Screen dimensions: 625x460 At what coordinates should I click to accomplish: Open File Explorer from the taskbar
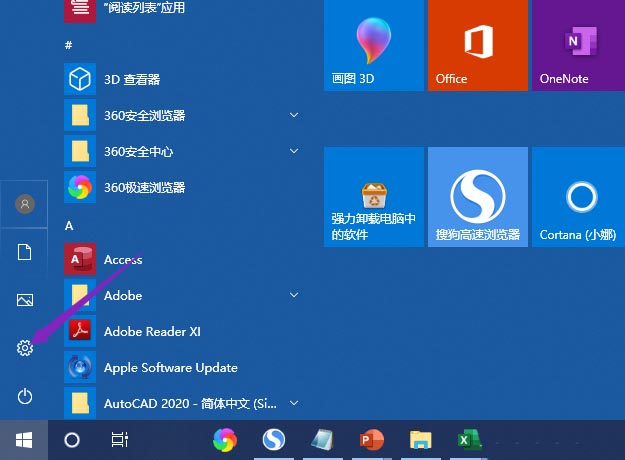point(421,440)
